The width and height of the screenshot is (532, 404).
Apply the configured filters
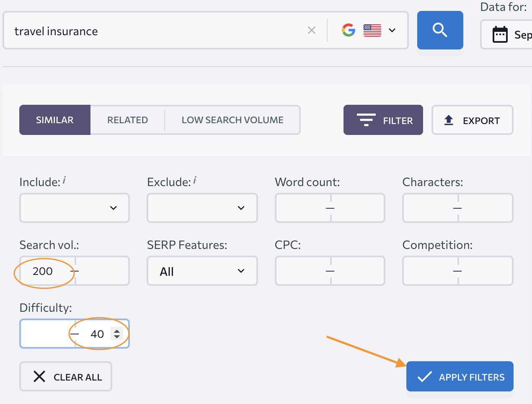[x=460, y=376]
